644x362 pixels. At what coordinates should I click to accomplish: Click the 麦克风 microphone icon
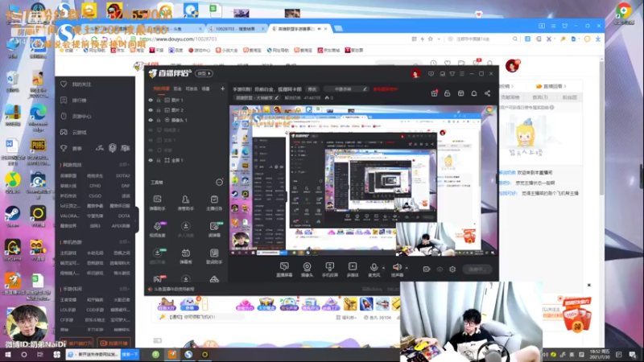374,268
